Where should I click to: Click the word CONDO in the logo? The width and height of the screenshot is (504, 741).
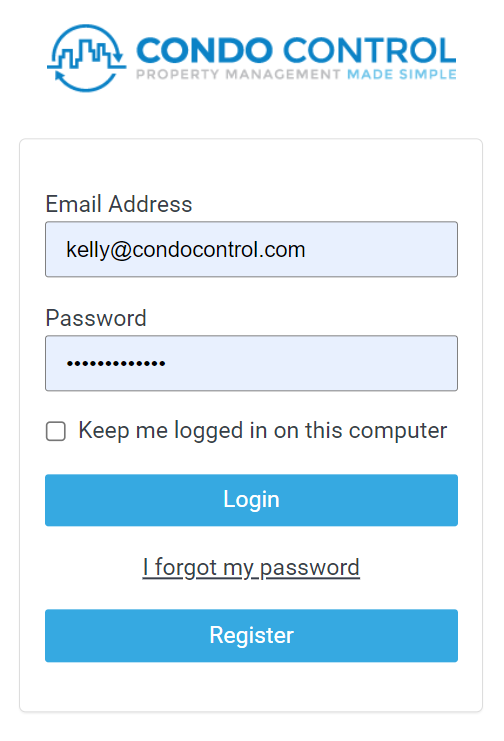[205, 51]
